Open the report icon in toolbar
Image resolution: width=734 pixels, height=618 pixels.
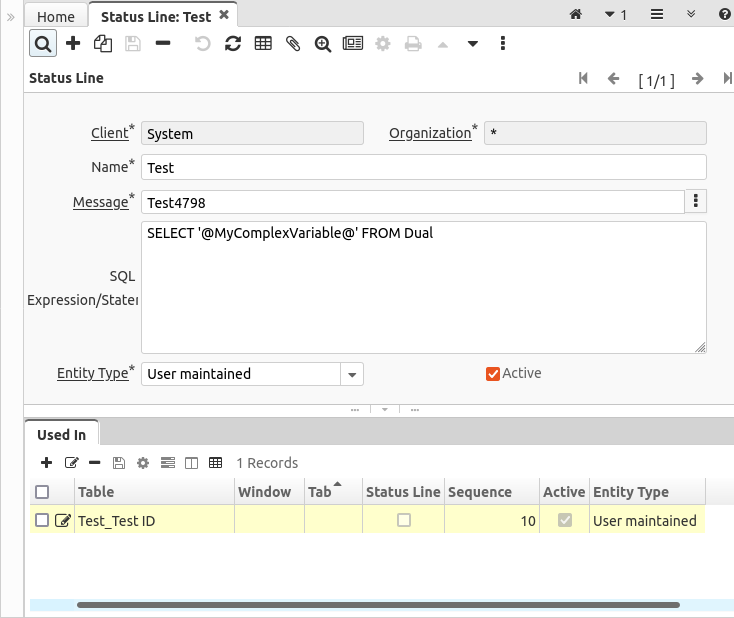(x=352, y=44)
